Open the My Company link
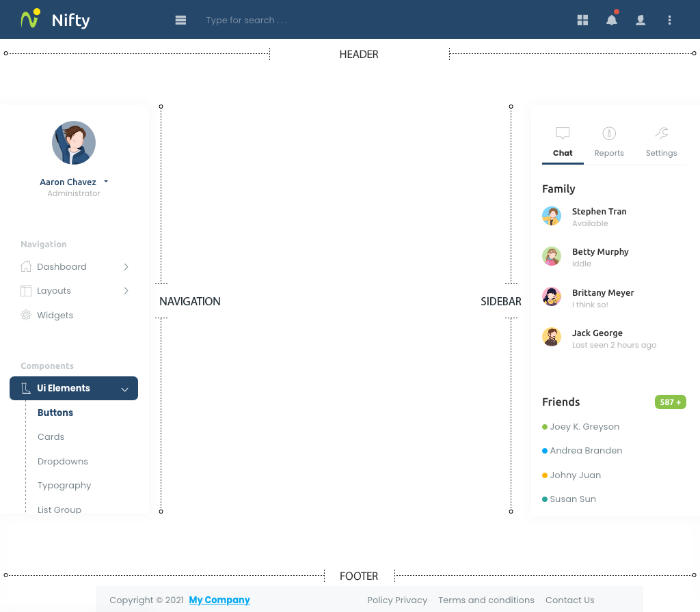Image resolution: width=700 pixels, height=612 pixels. coord(219,600)
